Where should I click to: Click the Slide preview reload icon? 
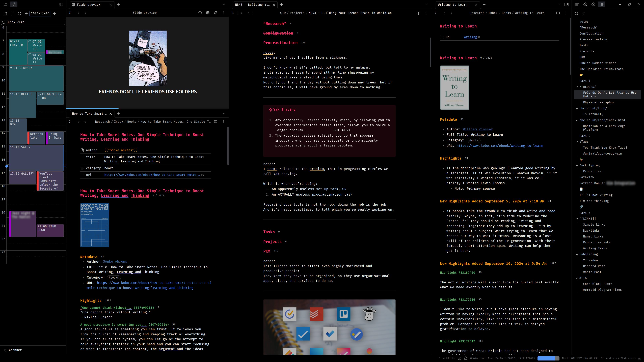[200, 13]
